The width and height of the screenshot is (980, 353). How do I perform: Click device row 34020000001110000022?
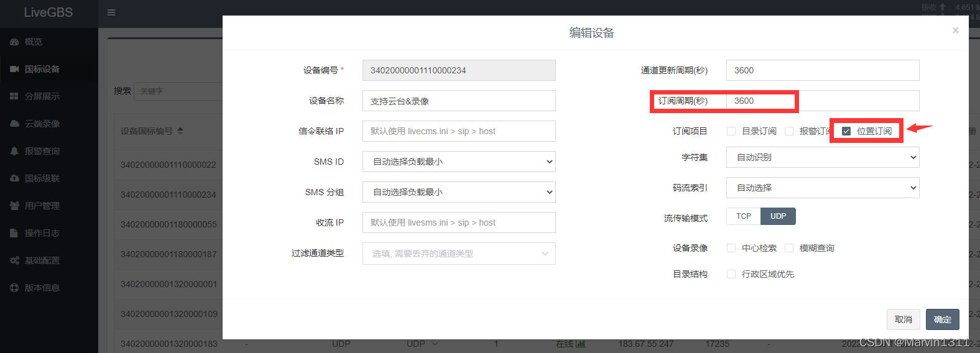tap(169, 165)
